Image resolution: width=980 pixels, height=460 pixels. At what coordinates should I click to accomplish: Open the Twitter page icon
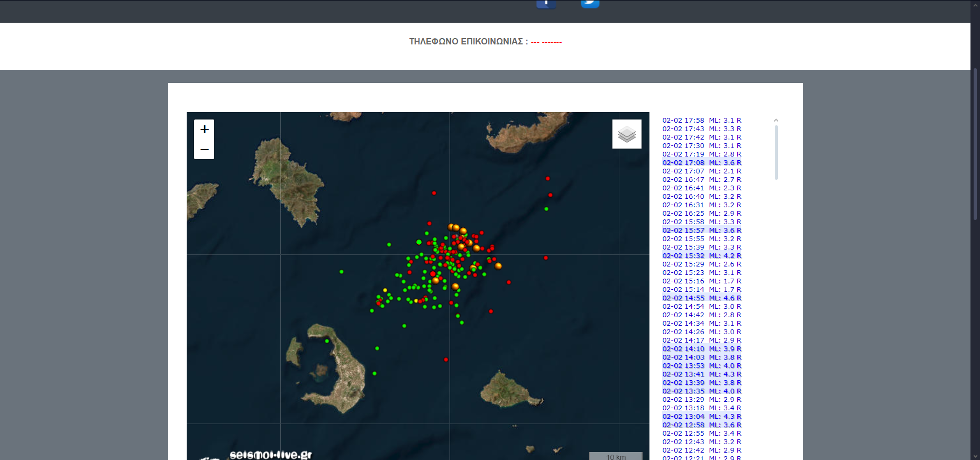(590, 3)
